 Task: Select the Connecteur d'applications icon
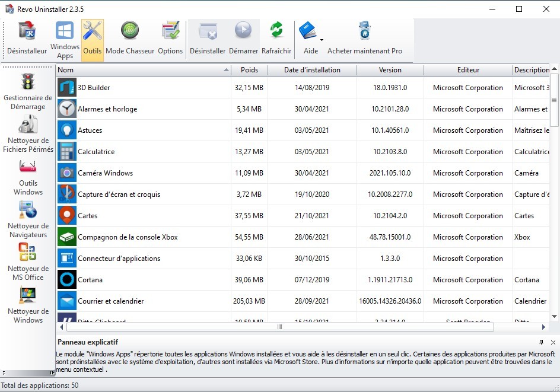(67, 258)
